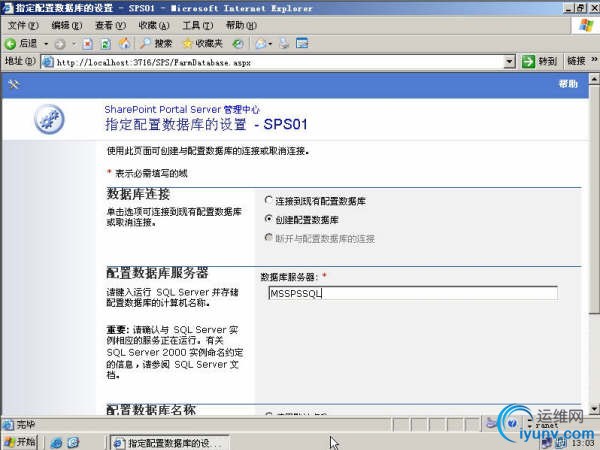Click the second quick launch icon in taskbar
This screenshot has height=450, width=600.
coord(73,443)
